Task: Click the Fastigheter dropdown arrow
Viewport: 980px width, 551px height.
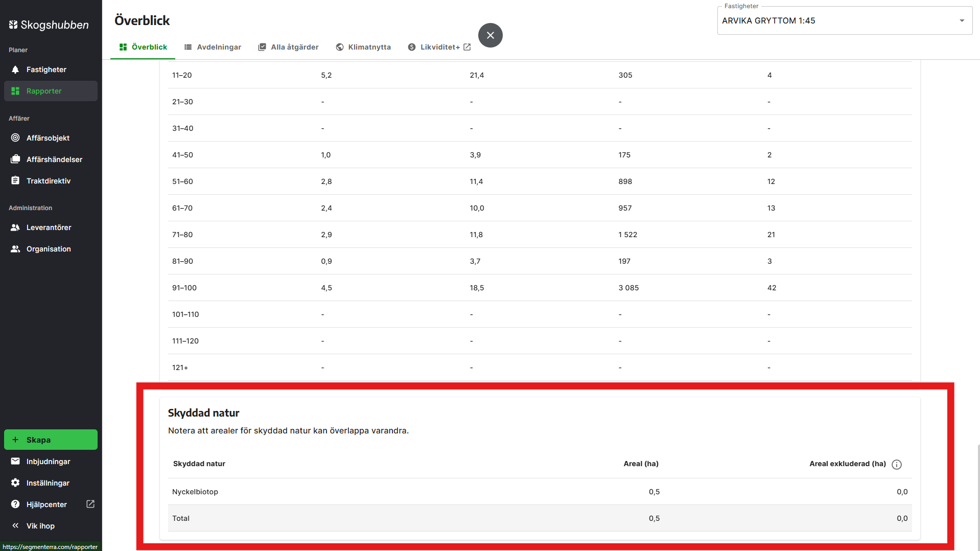Action: (962, 20)
